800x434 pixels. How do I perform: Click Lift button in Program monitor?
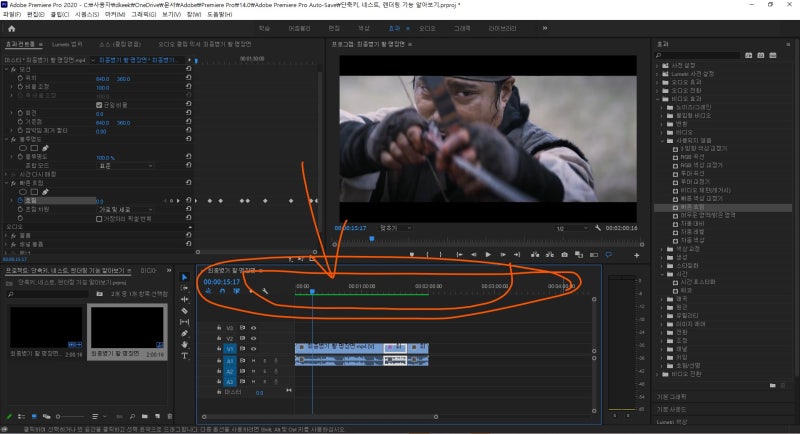535,254
